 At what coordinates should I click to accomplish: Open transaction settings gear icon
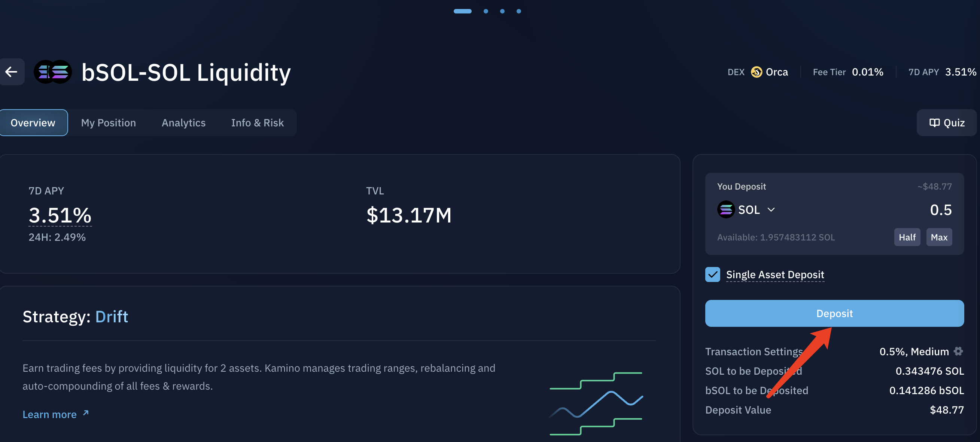959,351
